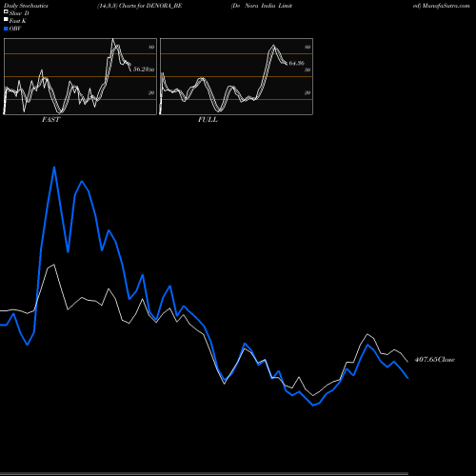476x476 pixels.
Task: Click the 56.28 value in FAST chart
Action: pos(141,69)
